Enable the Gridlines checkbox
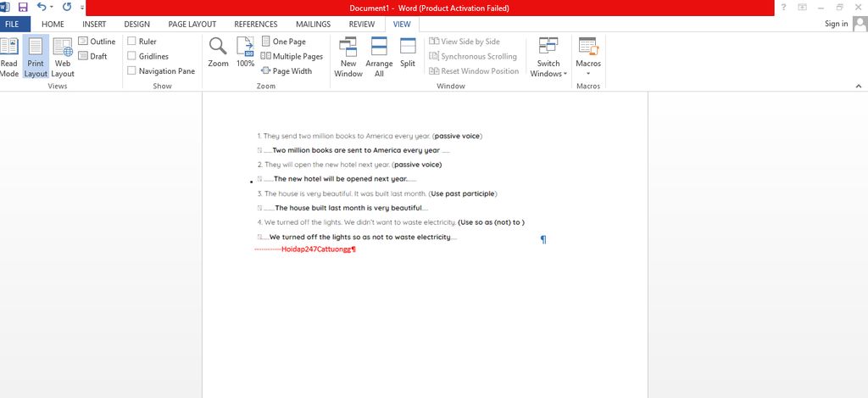Screen dimensions: 868x398 [x=131, y=56]
